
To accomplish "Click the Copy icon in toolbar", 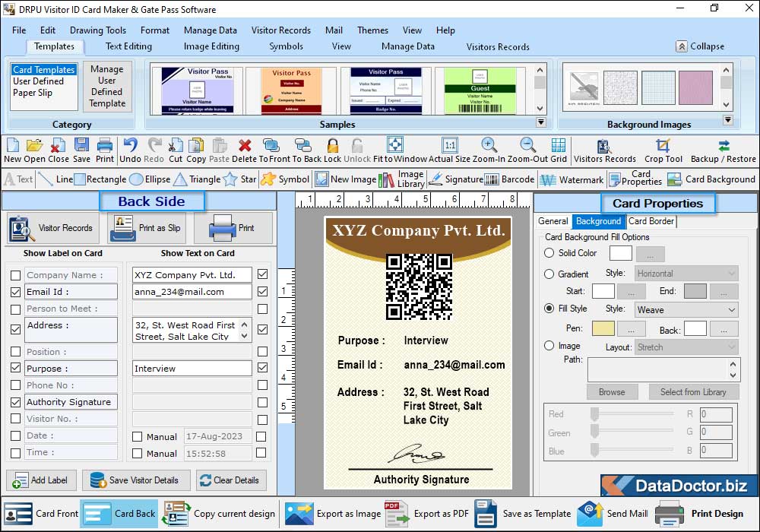I will click(x=196, y=145).
